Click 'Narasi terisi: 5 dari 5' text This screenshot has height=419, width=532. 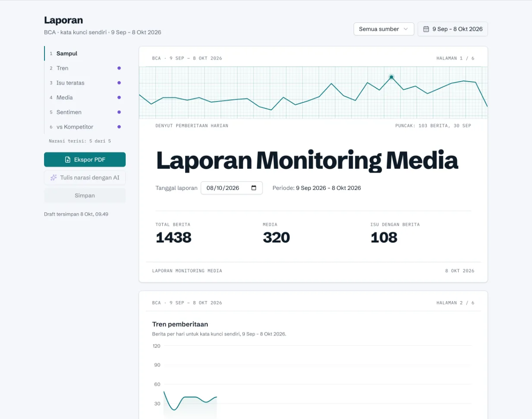coord(80,141)
